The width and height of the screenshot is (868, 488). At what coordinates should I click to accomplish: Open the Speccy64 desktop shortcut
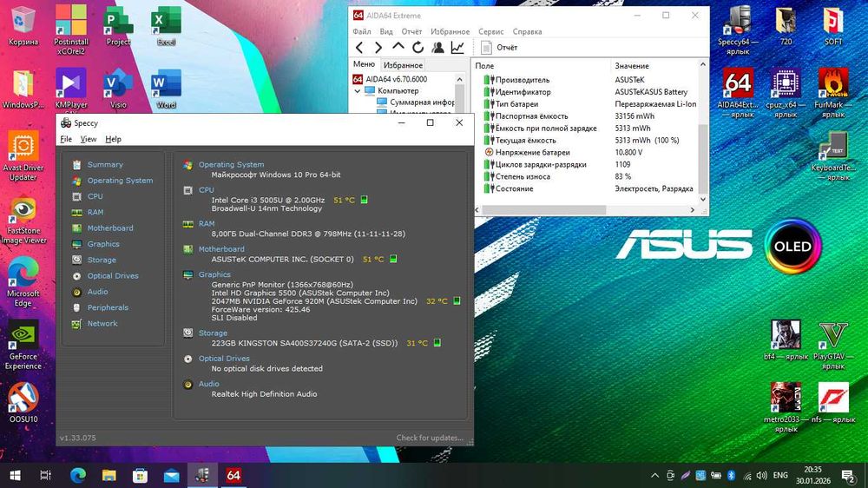pos(738,30)
